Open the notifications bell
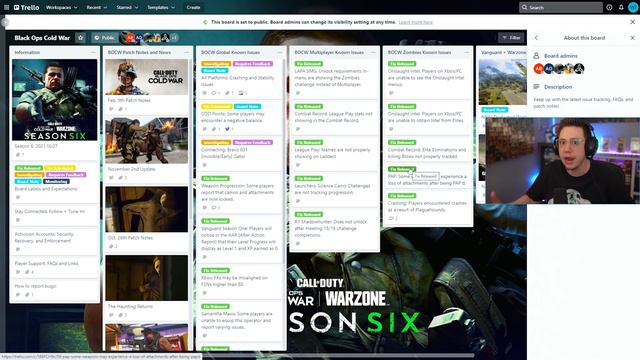Image resolution: width=640 pixels, height=360 pixels. 621,7
